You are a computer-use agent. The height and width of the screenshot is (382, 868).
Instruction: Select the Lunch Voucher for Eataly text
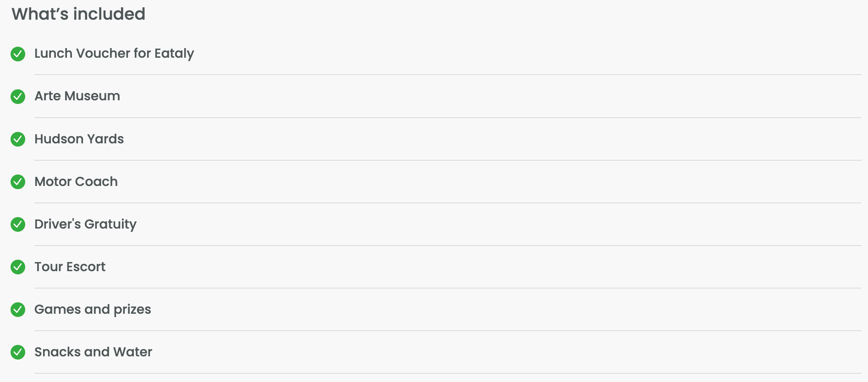[x=114, y=54]
